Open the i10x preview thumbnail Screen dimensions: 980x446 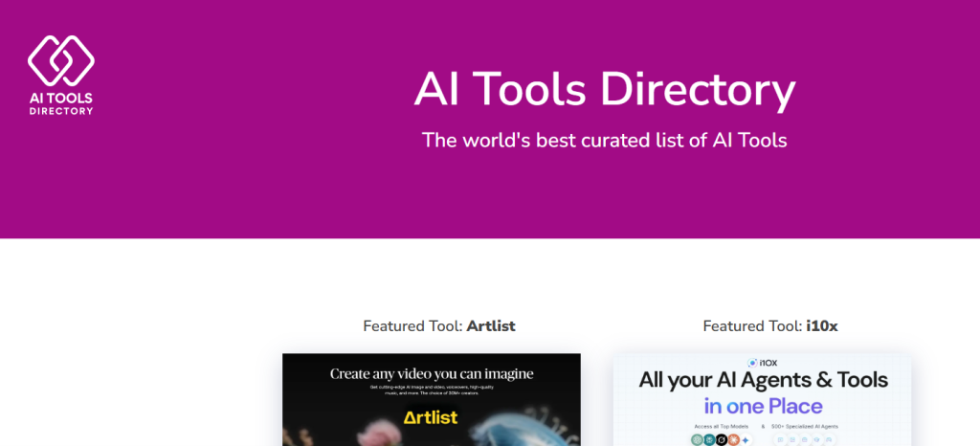pos(762,400)
